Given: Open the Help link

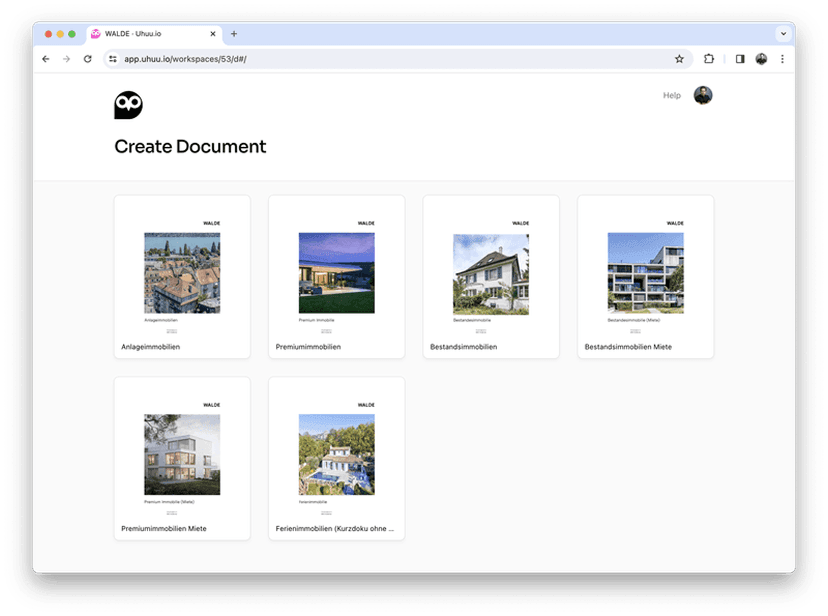Looking at the screenshot, I should point(672,96).
